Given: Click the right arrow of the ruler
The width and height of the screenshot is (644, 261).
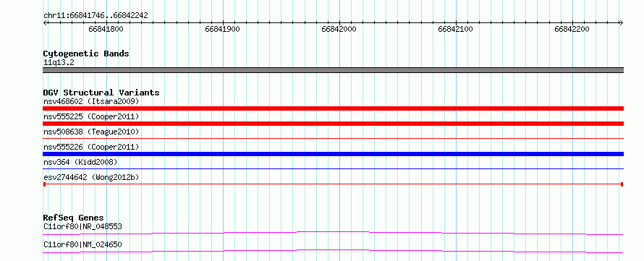Looking at the screenshot, I should coord(621,22).
